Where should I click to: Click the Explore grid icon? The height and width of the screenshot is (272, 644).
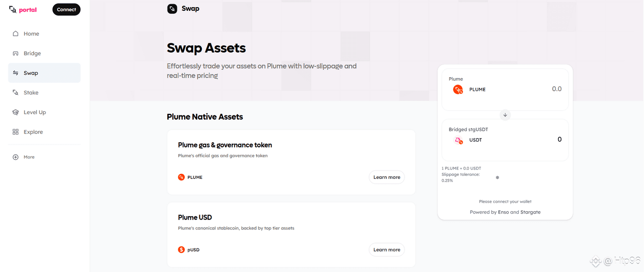point(16,132)
